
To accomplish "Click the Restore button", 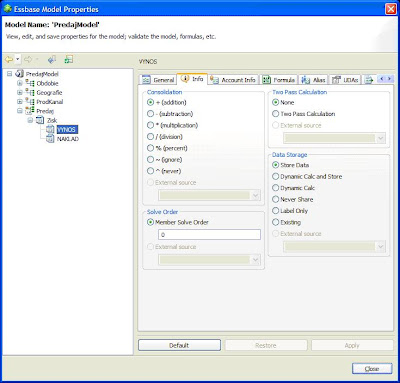I will pos(266,345).
